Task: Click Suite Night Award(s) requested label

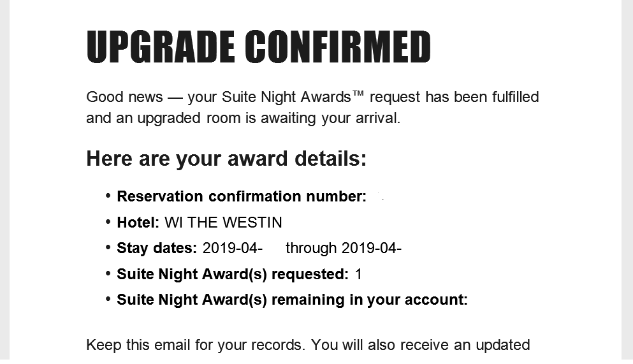Action: pos(233,274)
